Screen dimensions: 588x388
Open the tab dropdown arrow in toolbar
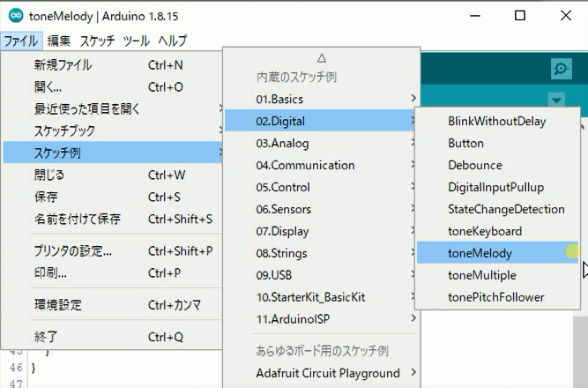click(x=556, y=101)
